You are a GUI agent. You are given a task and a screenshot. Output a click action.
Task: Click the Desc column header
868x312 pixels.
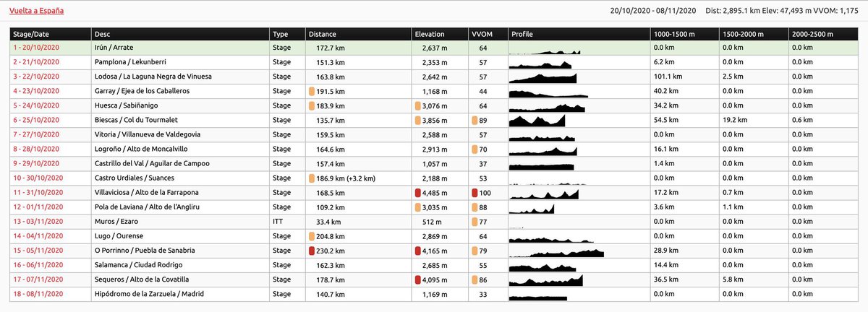pyautogui.click(x=180, y=34)
